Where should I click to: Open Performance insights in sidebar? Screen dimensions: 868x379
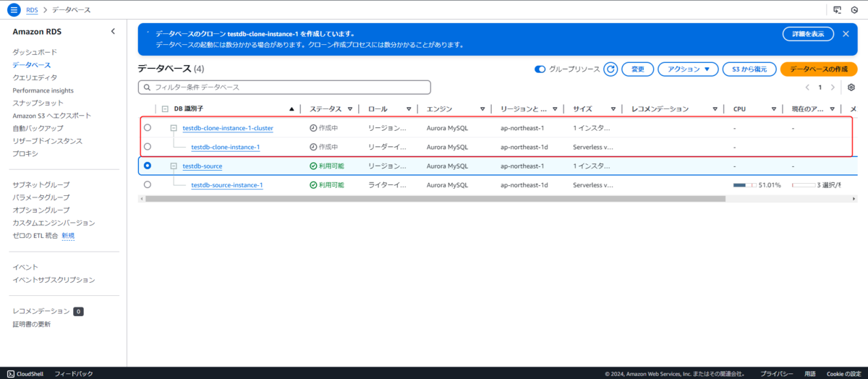point(43,90)
